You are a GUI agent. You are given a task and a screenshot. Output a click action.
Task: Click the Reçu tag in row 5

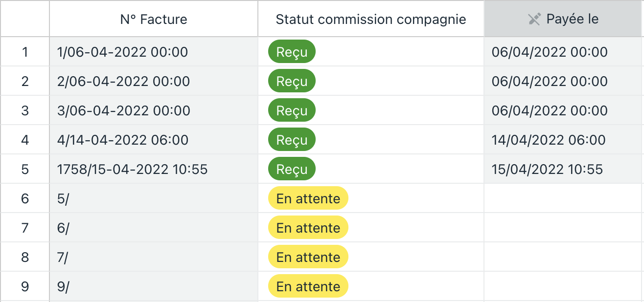[292, 169]
